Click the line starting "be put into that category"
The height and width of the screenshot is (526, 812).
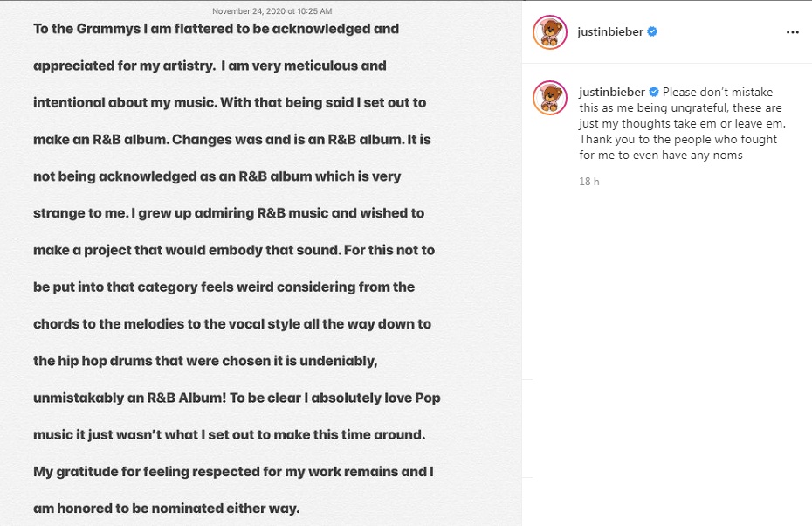pos(224,287)
